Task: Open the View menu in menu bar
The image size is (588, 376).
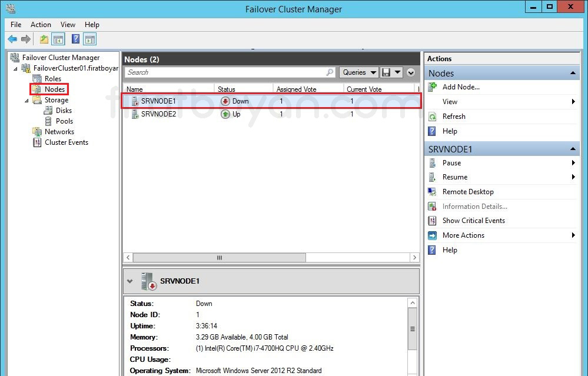Action: pos(68,25)
